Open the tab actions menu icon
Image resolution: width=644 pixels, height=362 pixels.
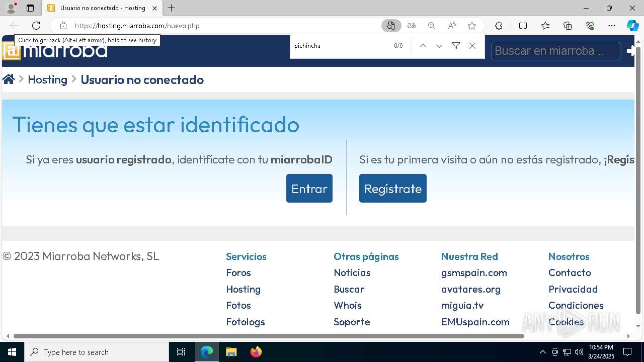[x=30, y=8]
